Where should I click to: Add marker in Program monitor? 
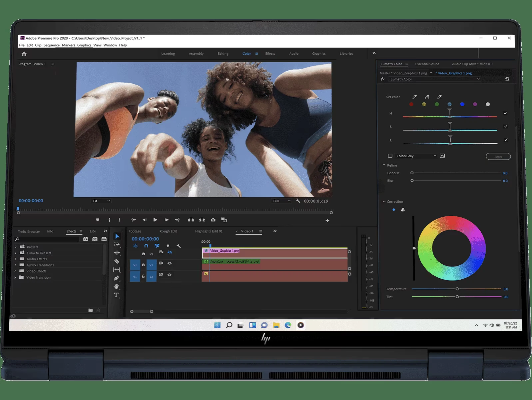[98, 220]
